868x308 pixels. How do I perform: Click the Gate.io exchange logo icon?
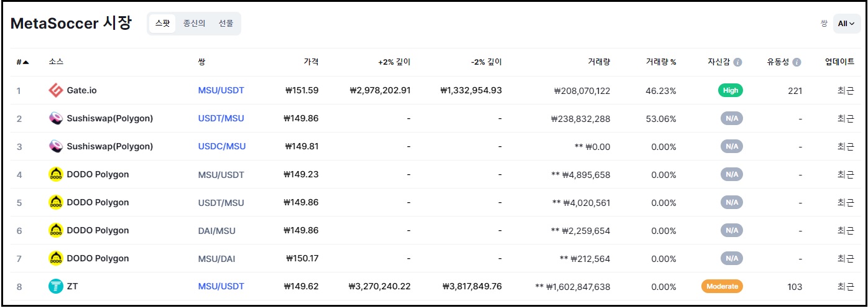click(x=56, y=91)
